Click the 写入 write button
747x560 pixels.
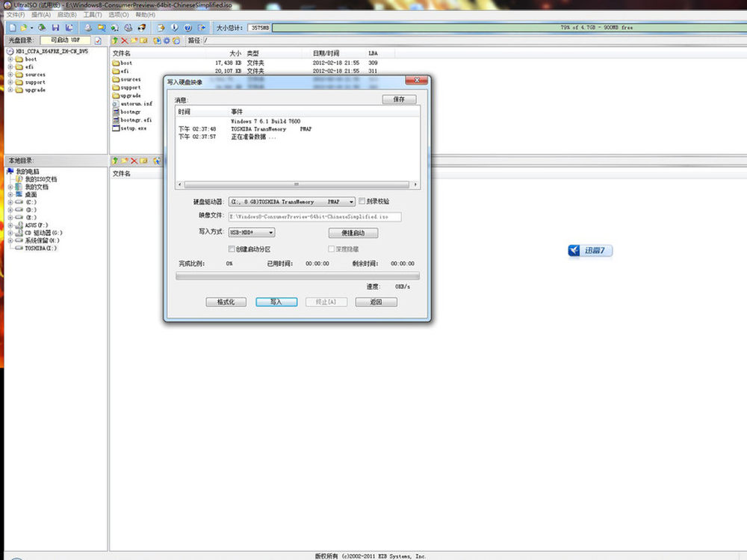coord(276,302)
